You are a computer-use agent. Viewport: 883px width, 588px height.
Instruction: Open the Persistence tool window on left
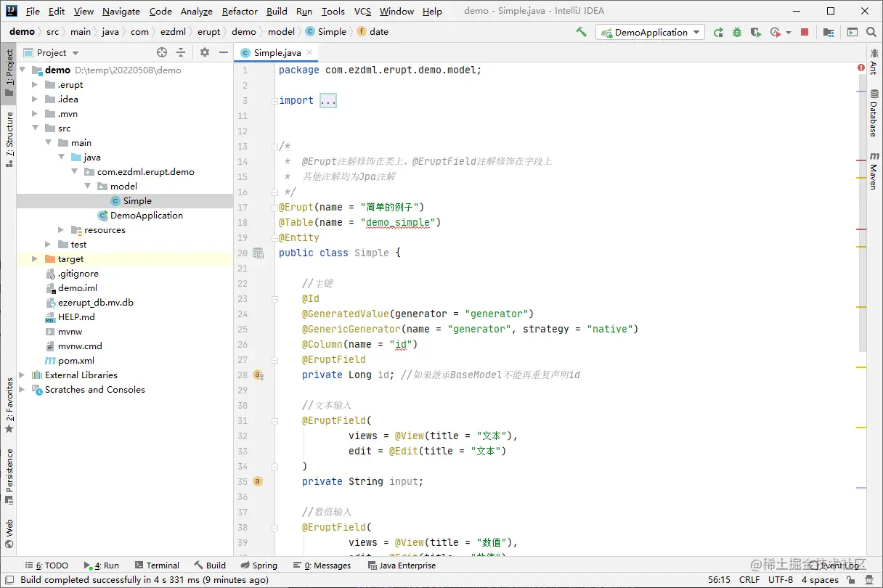(9, 476)
